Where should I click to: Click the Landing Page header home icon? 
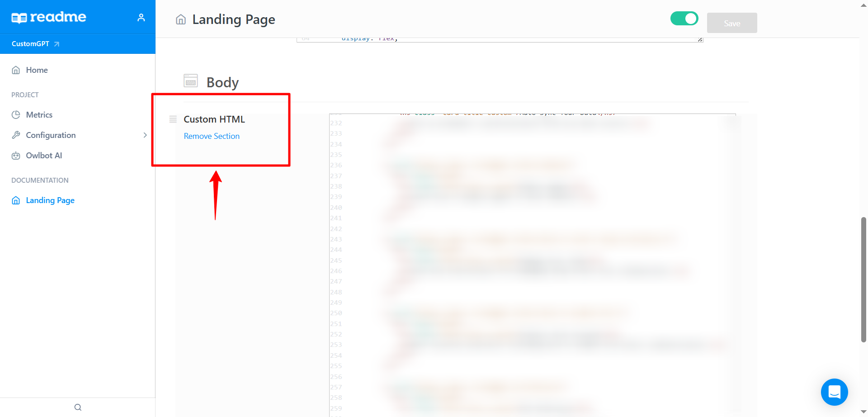181,19
